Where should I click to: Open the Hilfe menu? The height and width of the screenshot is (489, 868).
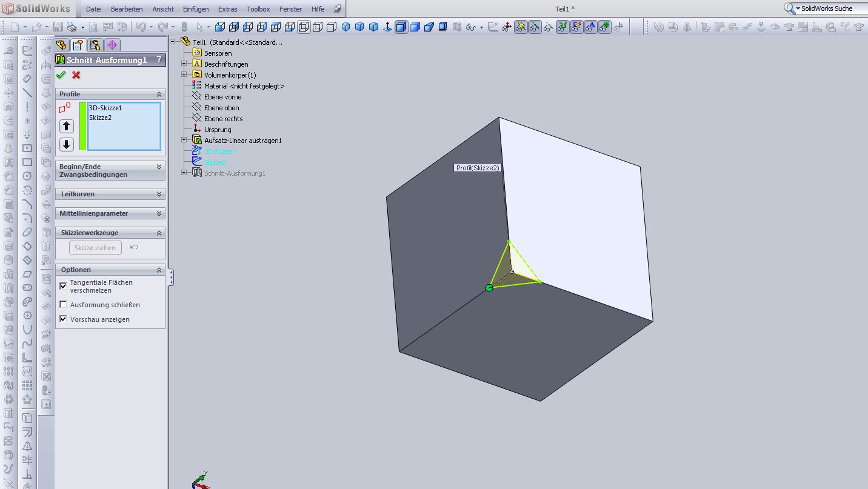(x=318, y=9)
